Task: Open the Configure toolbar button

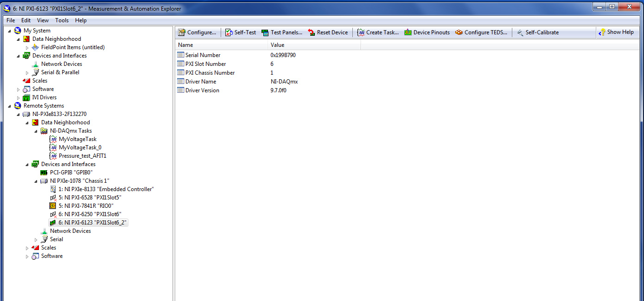Action: point(198,32)
